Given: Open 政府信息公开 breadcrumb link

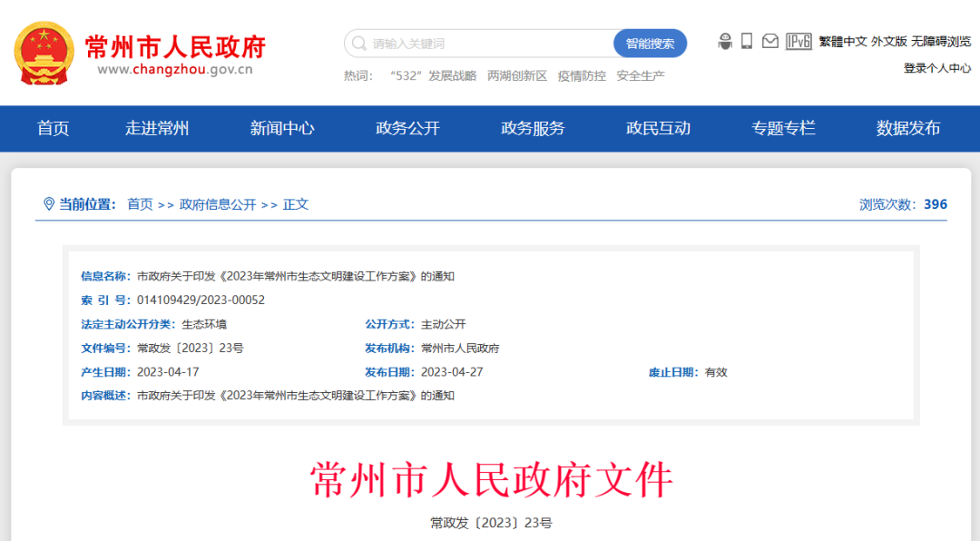Looking at the screenshot, I should [218, 204].
